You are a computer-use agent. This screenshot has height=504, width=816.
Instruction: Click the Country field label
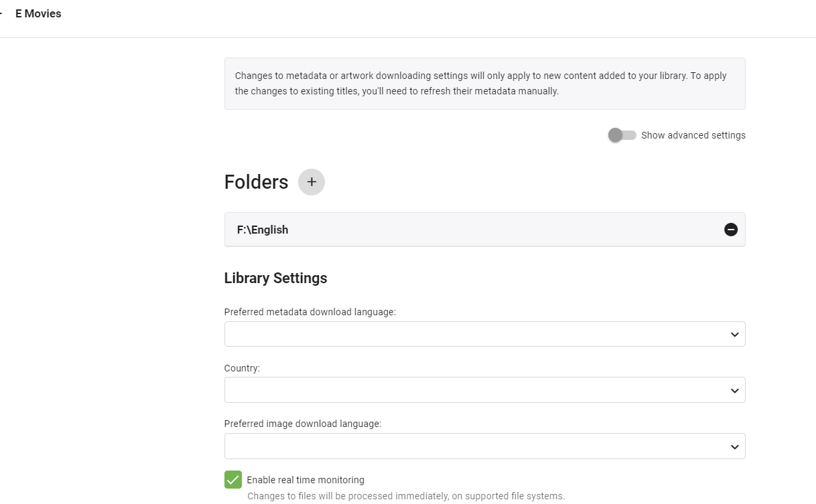242,368
